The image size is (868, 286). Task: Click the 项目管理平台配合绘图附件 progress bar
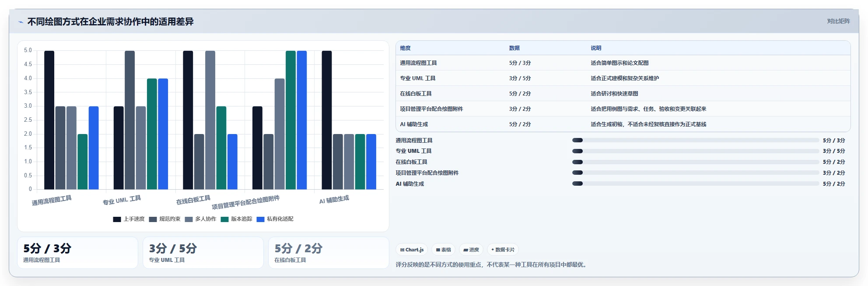[x=696, y=173]
